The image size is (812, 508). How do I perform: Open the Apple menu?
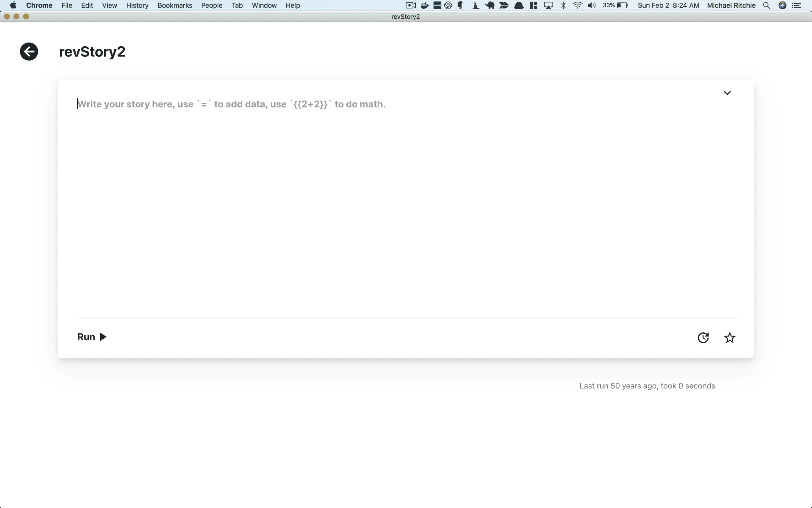tap(13, 5)
